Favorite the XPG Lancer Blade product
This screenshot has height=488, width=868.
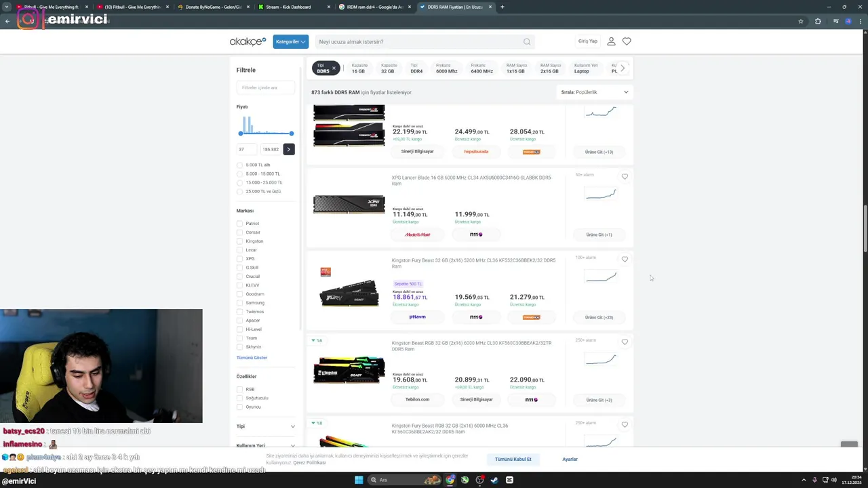click(x=625, y=176)
